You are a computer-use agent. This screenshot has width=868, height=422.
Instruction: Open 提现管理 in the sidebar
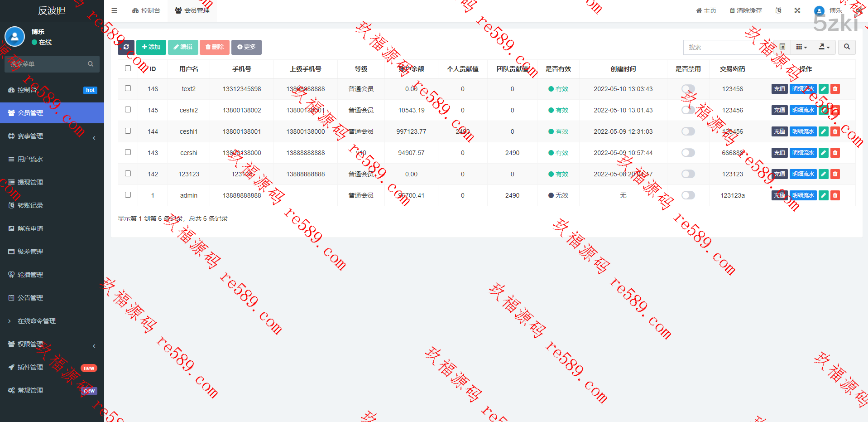coord(30,182)
